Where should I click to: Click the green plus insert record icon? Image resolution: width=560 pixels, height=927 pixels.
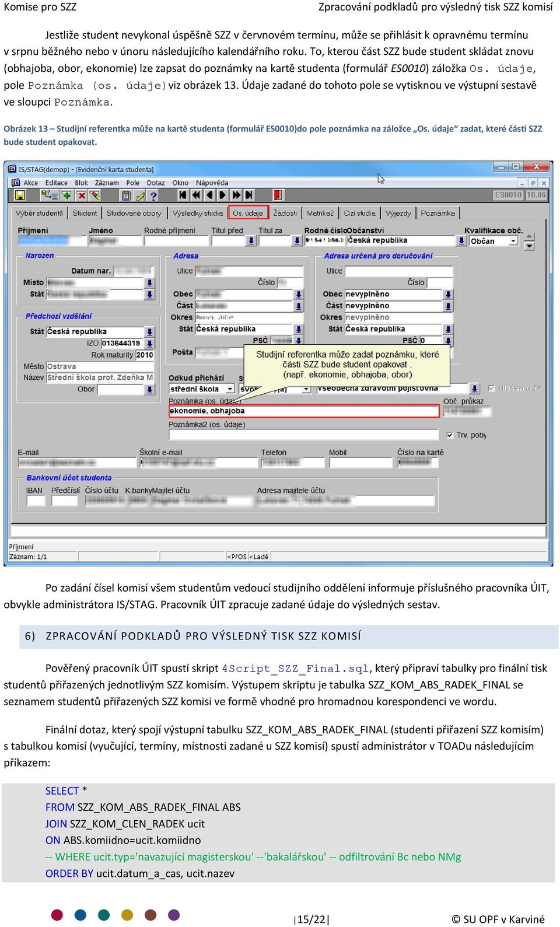66,195
